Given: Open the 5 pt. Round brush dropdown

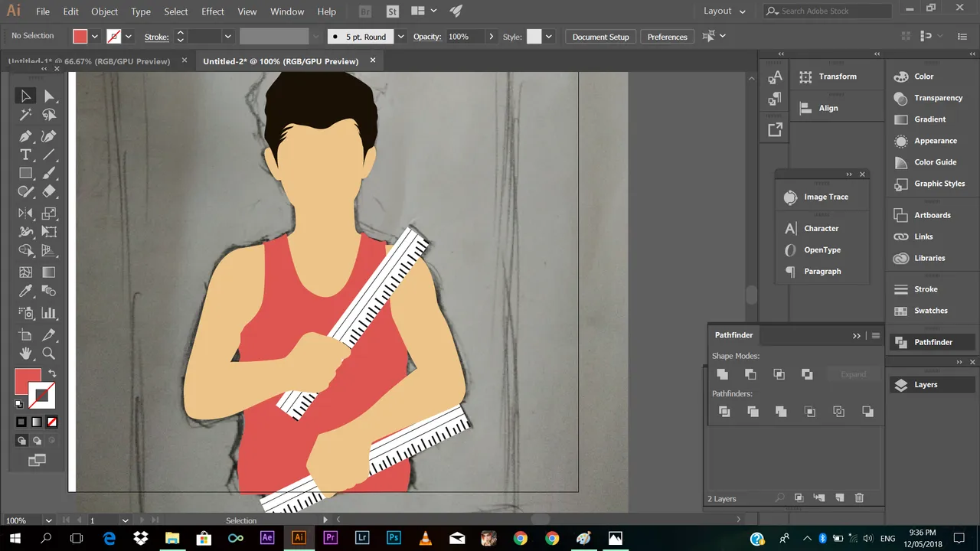Looking at the screenshot, I should tap(400, 37).
